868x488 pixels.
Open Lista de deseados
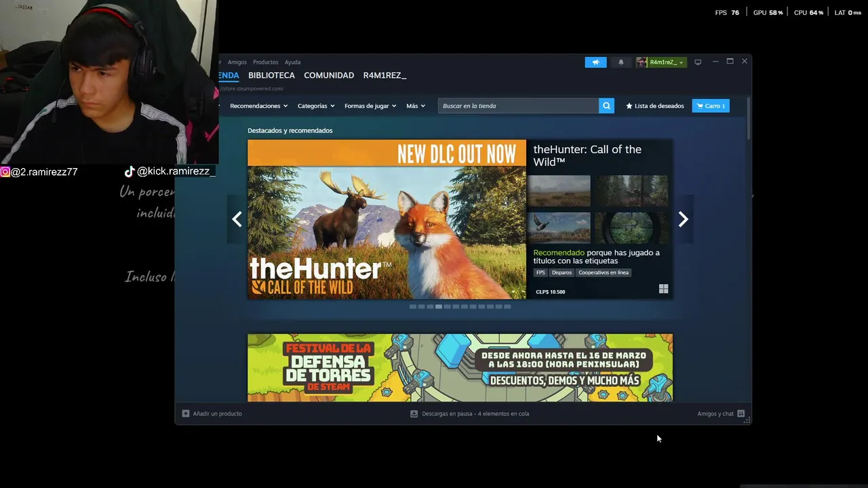[655, 106]
